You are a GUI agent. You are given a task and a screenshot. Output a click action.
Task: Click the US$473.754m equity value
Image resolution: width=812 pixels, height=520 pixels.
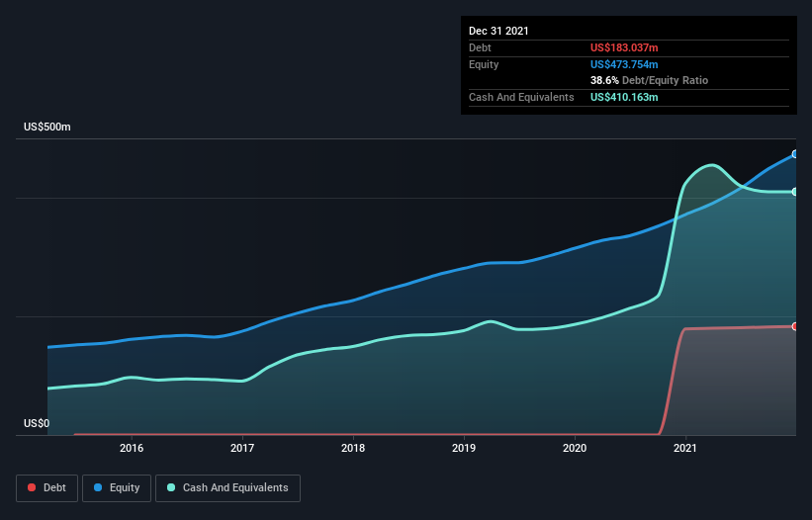[624, 64]
